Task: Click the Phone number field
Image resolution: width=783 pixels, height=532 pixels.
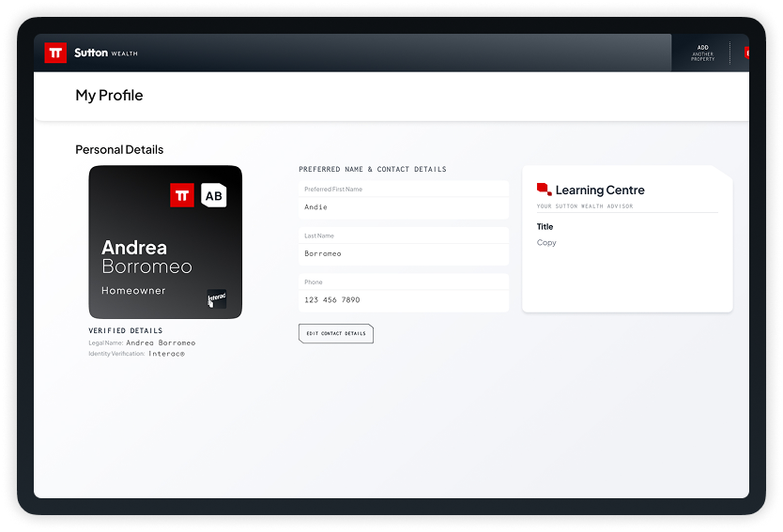Action: pyautogui.click(x=404, y=293)
